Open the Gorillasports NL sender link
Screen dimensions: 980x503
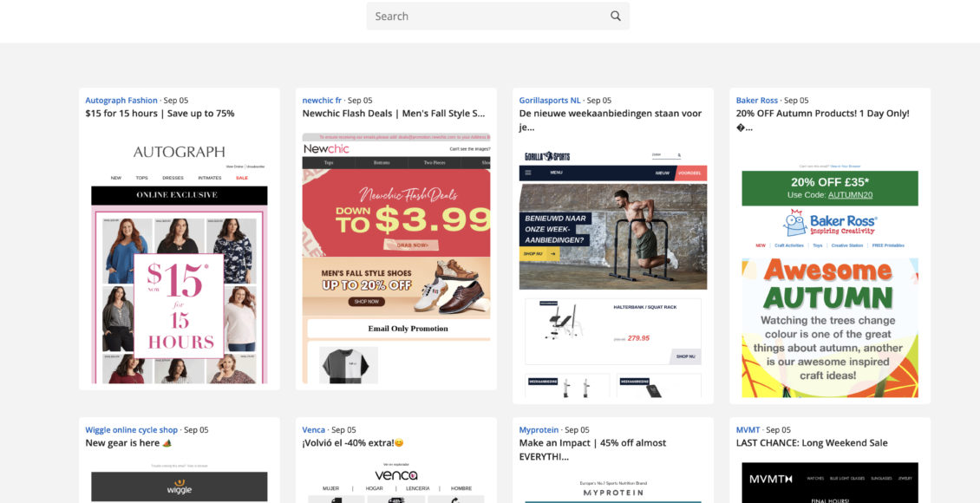pyautogui.click(x=550, y=100)
